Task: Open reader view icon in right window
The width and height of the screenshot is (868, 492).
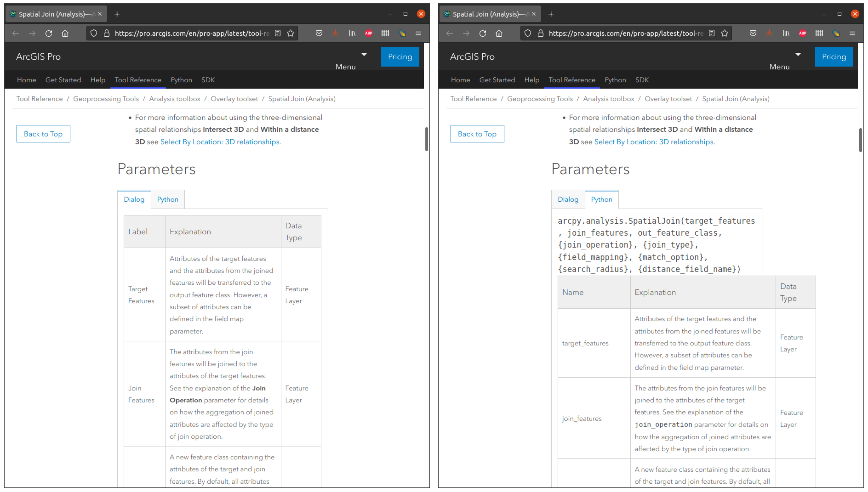Action: pos(712,33)
